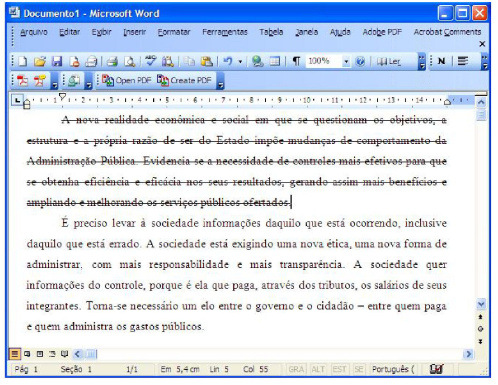
Task: Expand options after Create PDF button
Action: click(x=220, y=82)
